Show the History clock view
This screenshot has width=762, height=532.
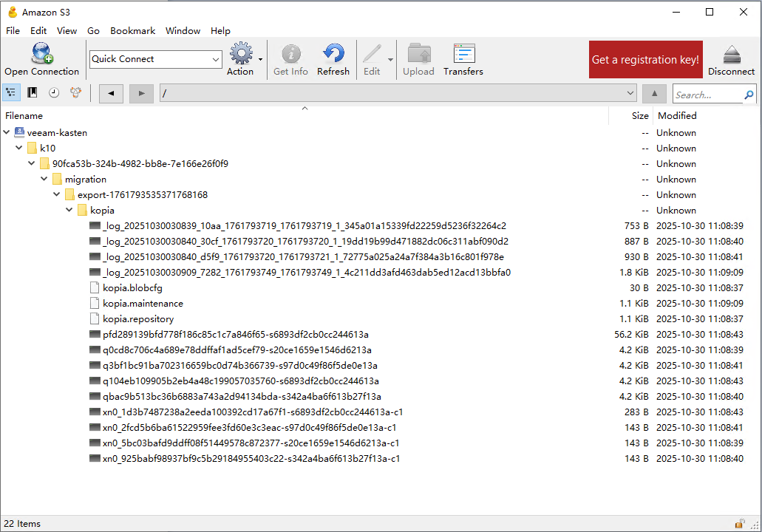pos(54,93)
